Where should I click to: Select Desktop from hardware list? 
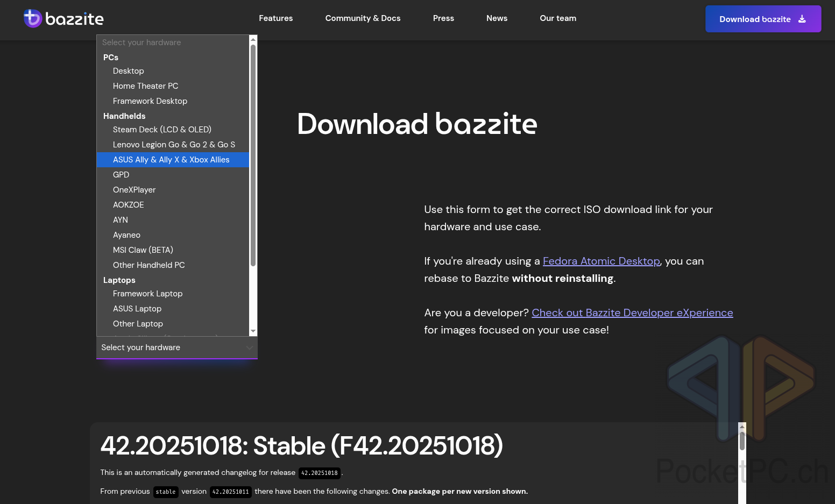tap(128, 71)
